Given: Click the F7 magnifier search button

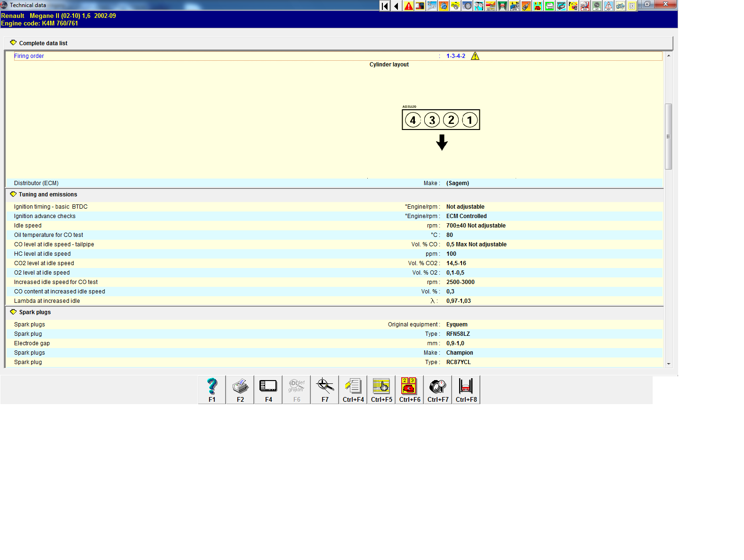Looking at the screenshot, I should pyautogui.click(x=325, y=390).
